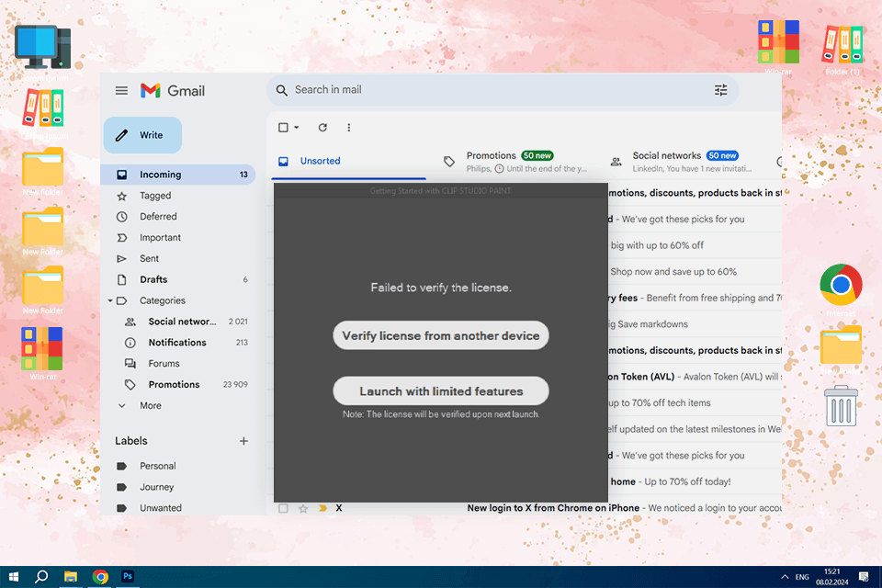The width and height of the screenshot is (882, 588).
Task: Toggle the select-all checkbox in toolbar
Action: 284,128
